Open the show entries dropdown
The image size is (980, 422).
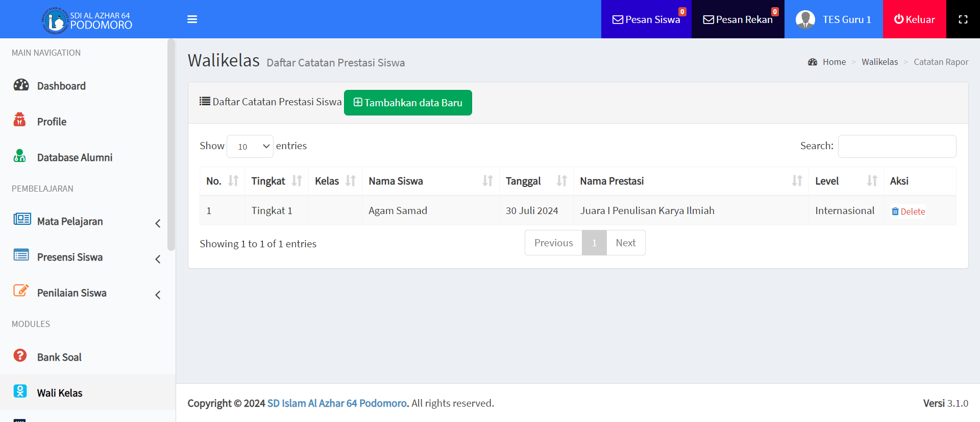point(250,147)
